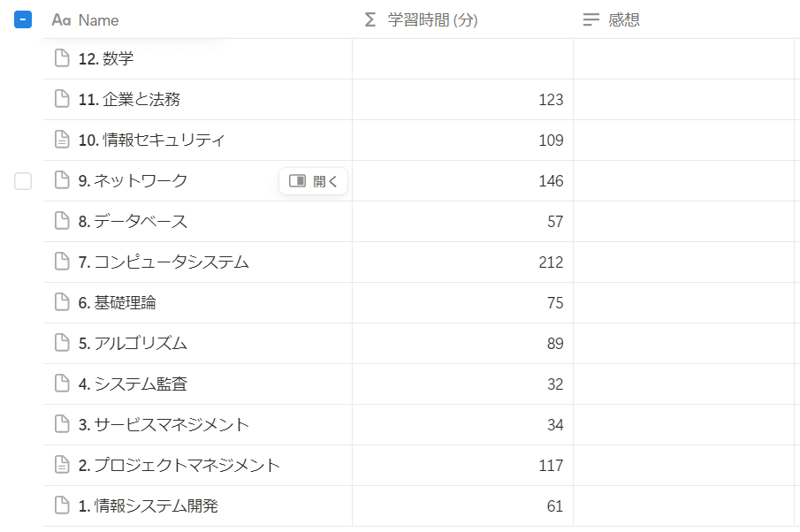Click the empty 学習時間 cell for 12. 数学
800x532 pixels.
pyautogui.click(x=462, y=59)
